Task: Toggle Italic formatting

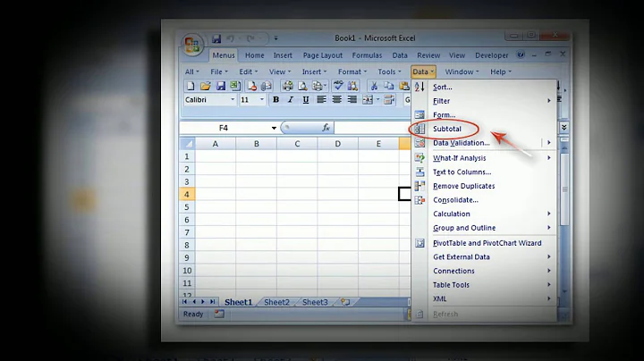Action: [x=291, y=100]
